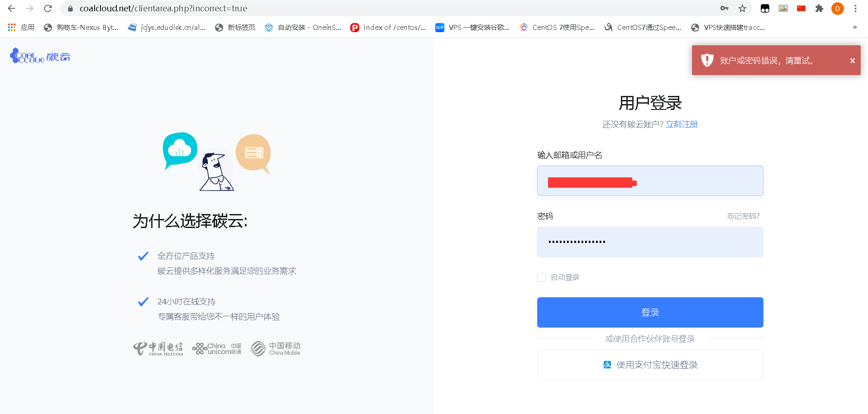Click the 忘记密码? link

coord(743,216)
